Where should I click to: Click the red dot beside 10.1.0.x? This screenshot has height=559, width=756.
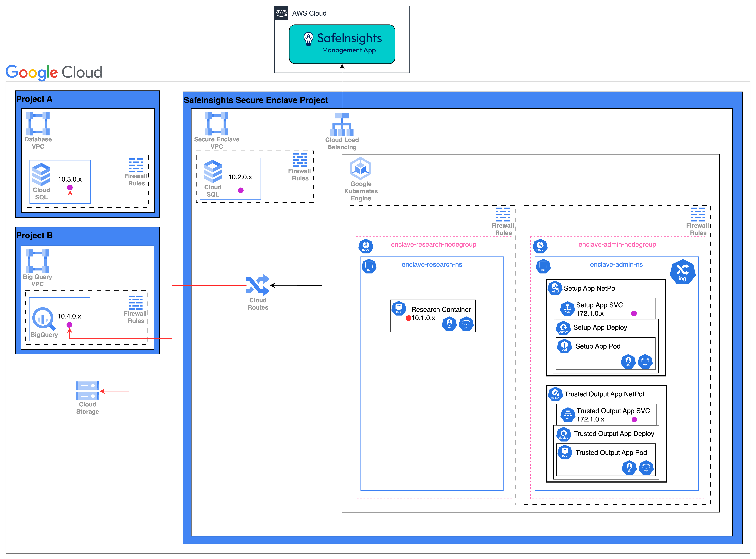408,318
